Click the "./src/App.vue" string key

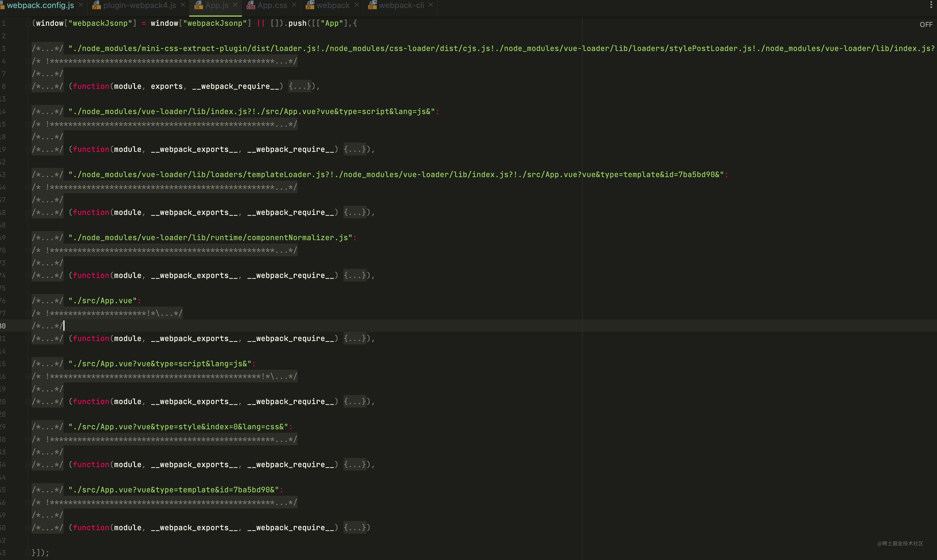point(102,301)
